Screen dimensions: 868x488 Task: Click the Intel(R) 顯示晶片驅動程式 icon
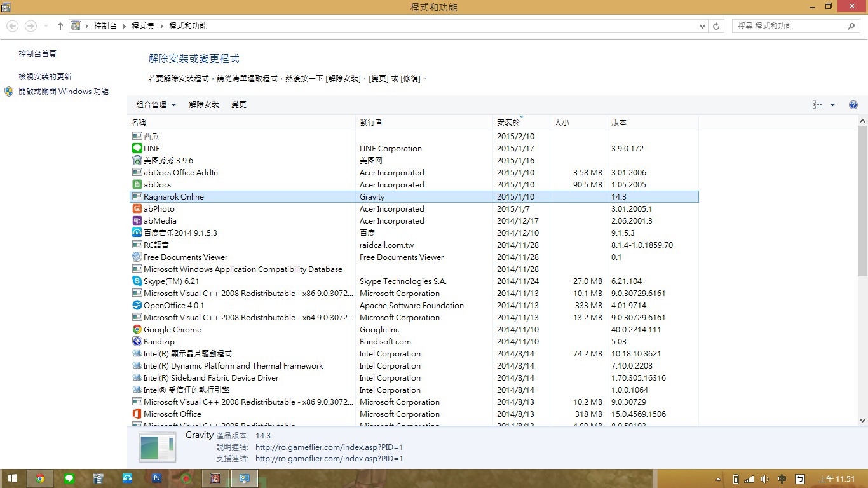pyautogui.click(x=137, y=353)
